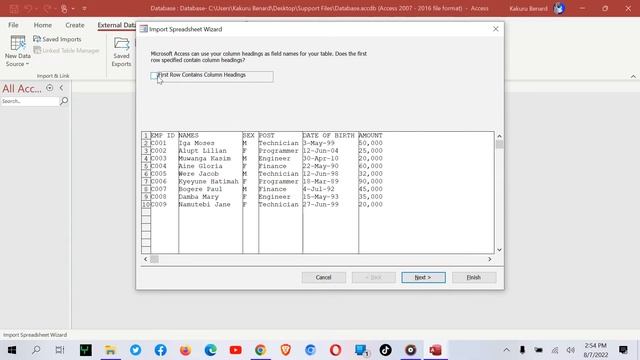Open Task View on taskbar
The width and height of the screenshot is (640, 360).
coord(60,350)
